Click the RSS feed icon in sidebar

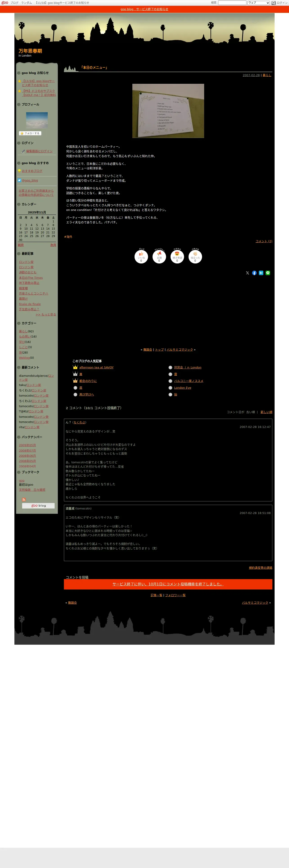[x=24, y=500]
